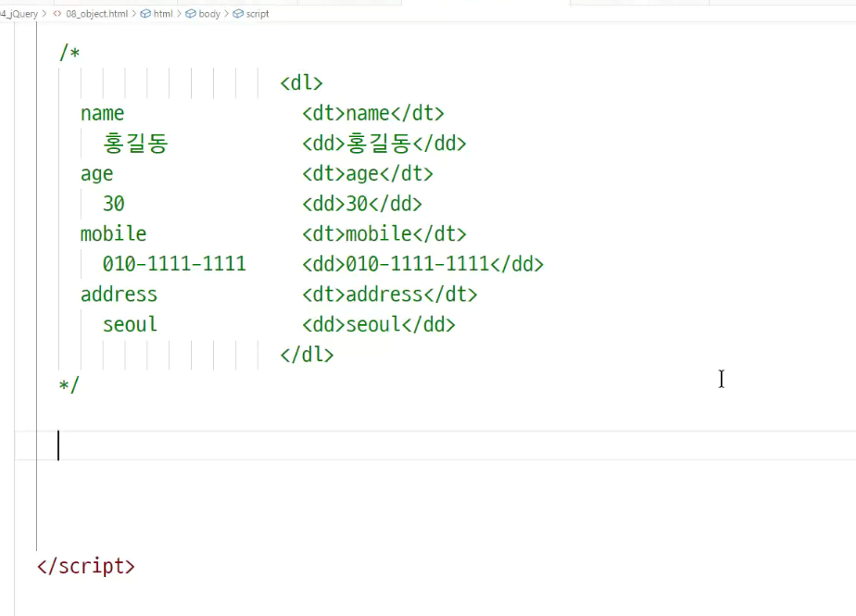Open the 4_jQuery folder breadcrumb

(x=19, y=14)
